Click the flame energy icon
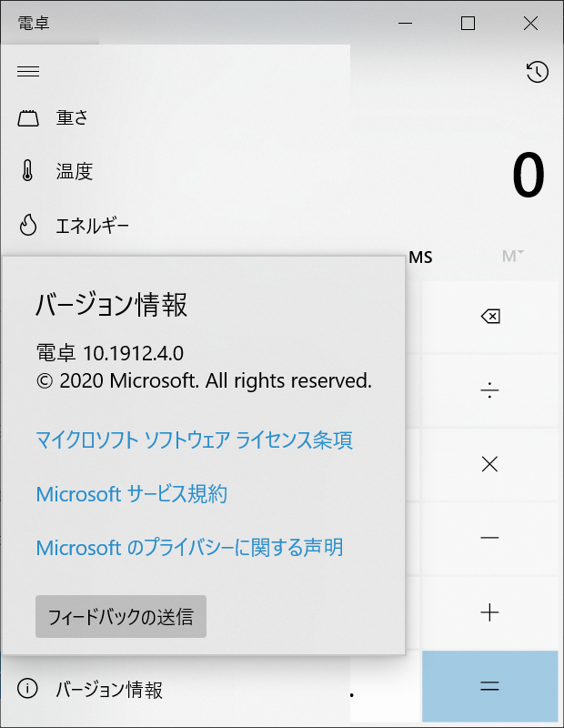 point(28,225)
